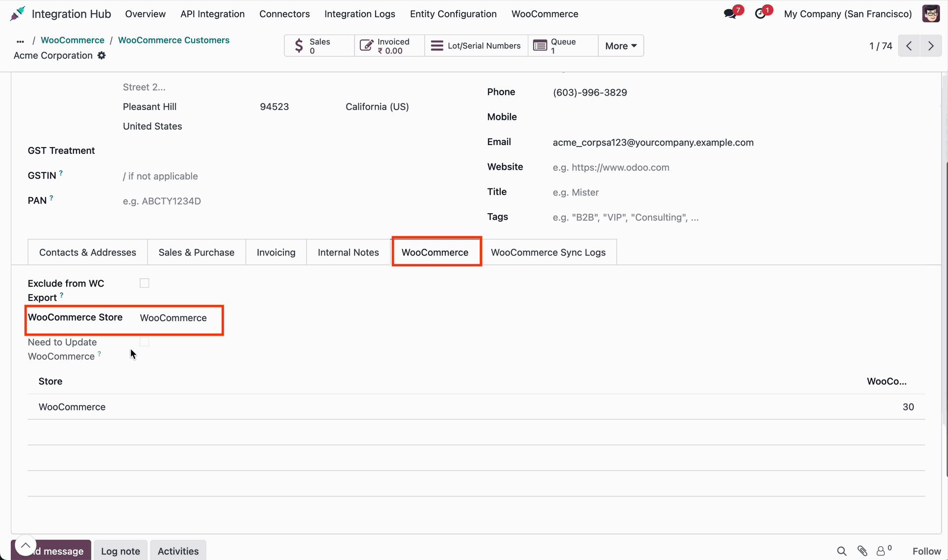The height and width of the screenshot is (560, 948).
Task: Click the Store column header
Action: point(50,381)
